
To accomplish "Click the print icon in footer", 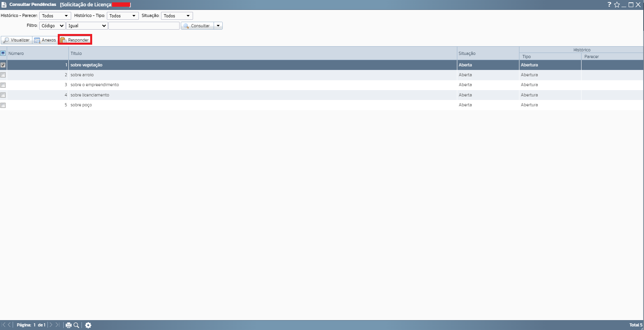I will [x=68, y=325].
